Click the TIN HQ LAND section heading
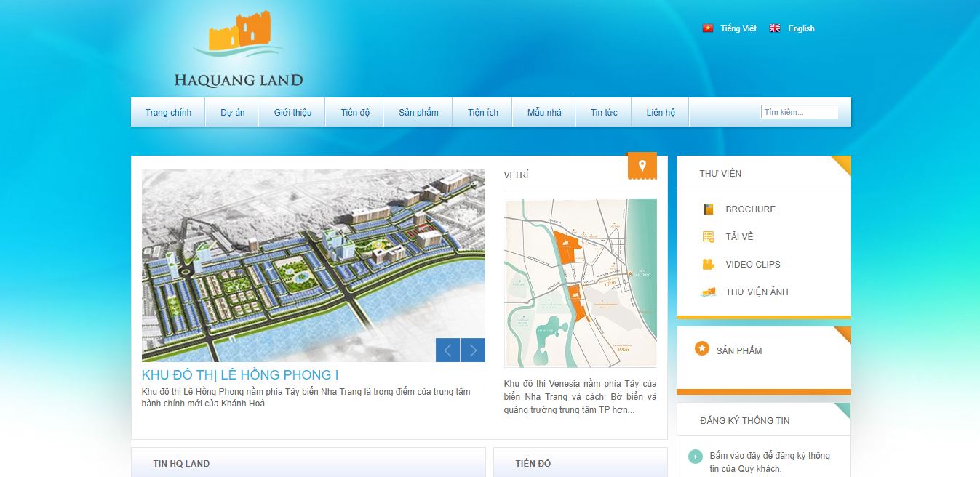 tap(181, 463)
